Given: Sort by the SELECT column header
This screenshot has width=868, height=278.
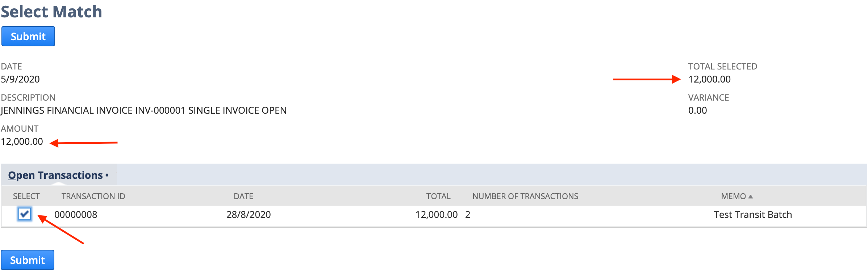Looking at the screenshot, I should [x=26, y=196].
